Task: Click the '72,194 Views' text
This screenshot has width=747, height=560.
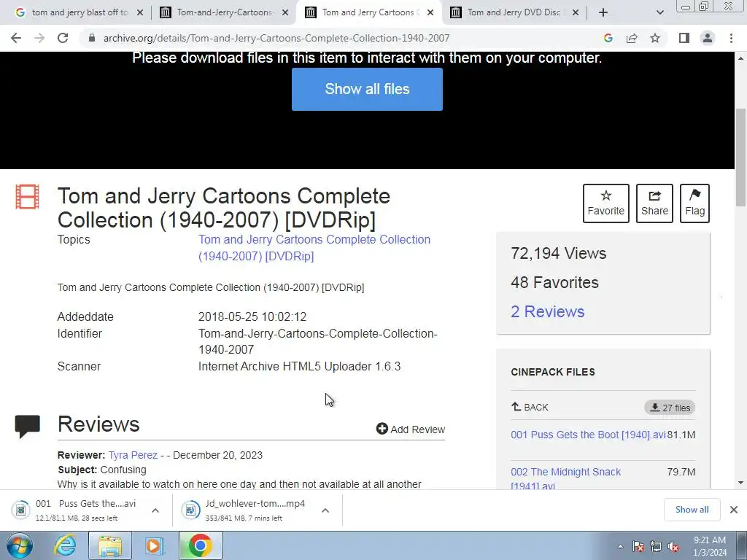Action: pos(558,253)
